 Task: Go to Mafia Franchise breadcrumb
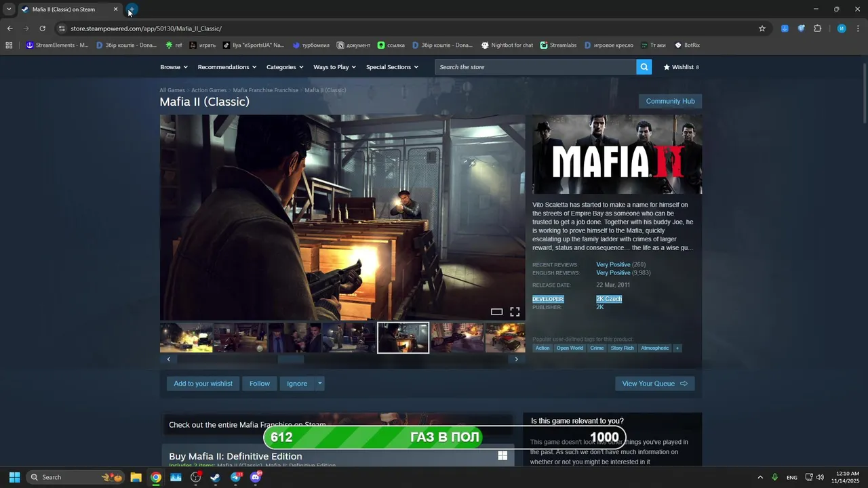[x=265, y=90]
